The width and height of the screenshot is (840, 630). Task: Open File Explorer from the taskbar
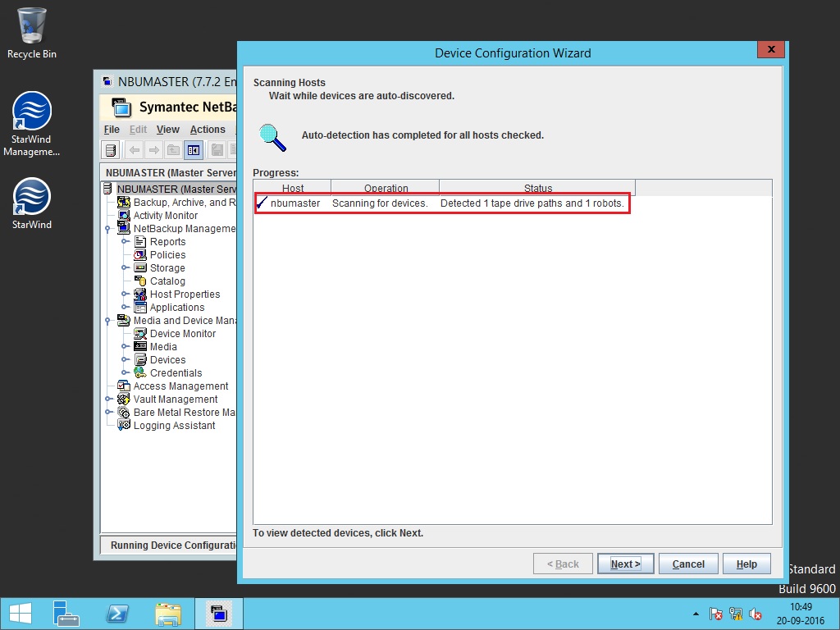pyautogui.click(x=168, y=613)
